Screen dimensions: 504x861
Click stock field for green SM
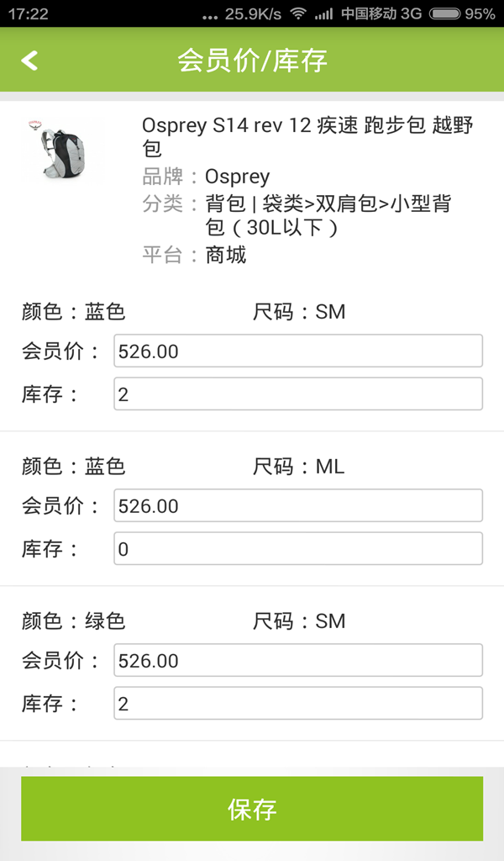click(x=298, y=704)
